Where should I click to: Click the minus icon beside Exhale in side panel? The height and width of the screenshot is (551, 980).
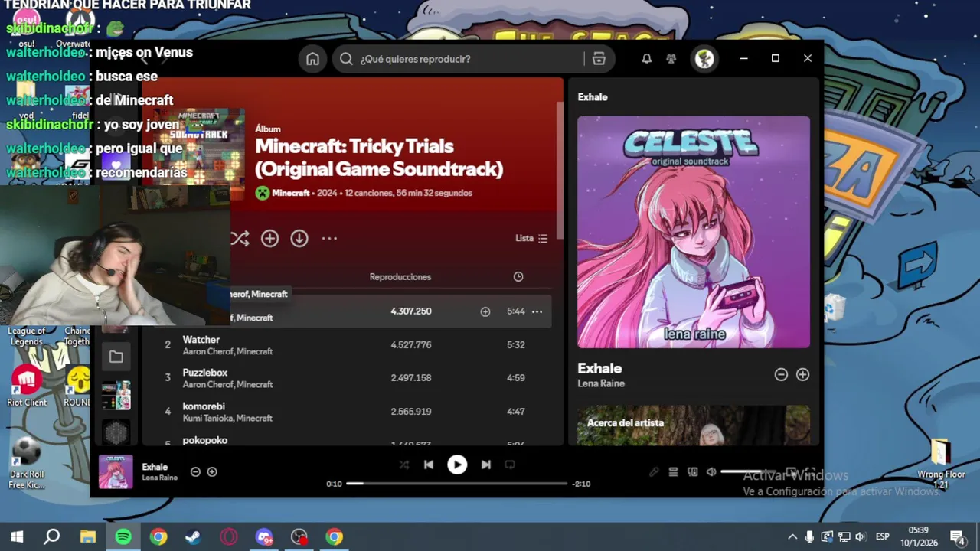pyautogui.click(x=781, y=375)
